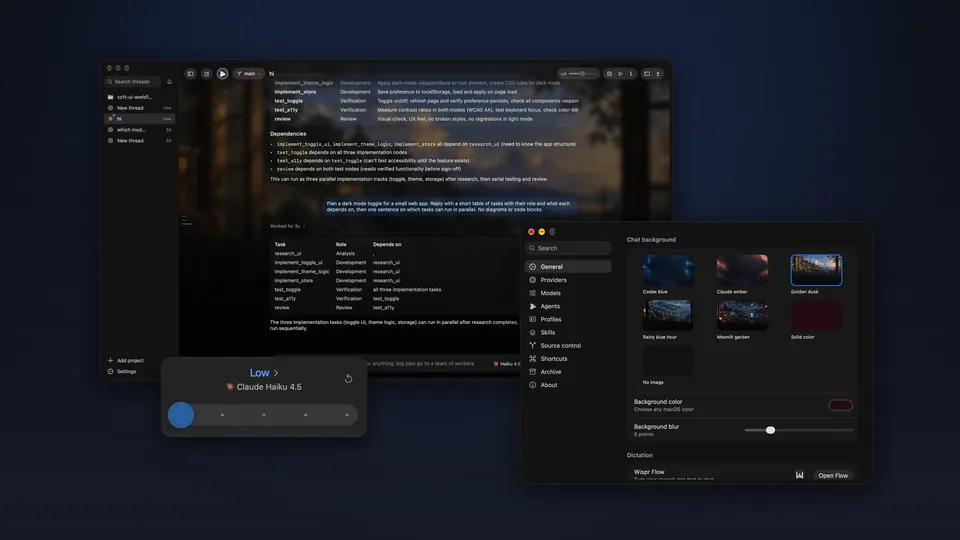
Task: Open Agents settings section
Action: [x=568, y=306]
